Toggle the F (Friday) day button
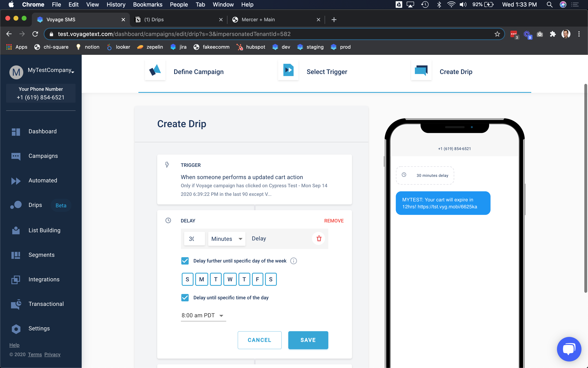Image resolution: width=588 pixels, height=368 pixels. pos(257,279)
